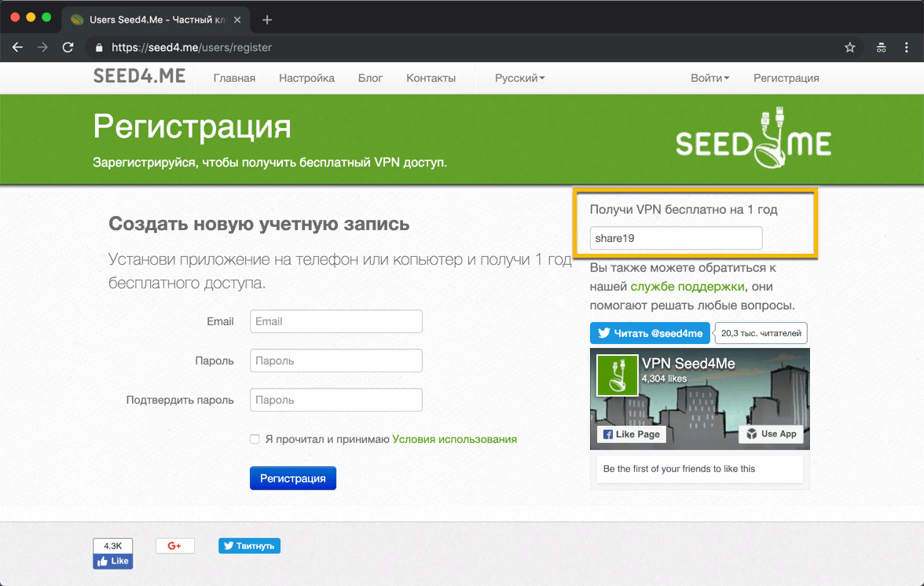Image resolution: width=924 pixels, height=586 pixels.
Task: Open a new tab with plus icon
Action: pos(267,20)
